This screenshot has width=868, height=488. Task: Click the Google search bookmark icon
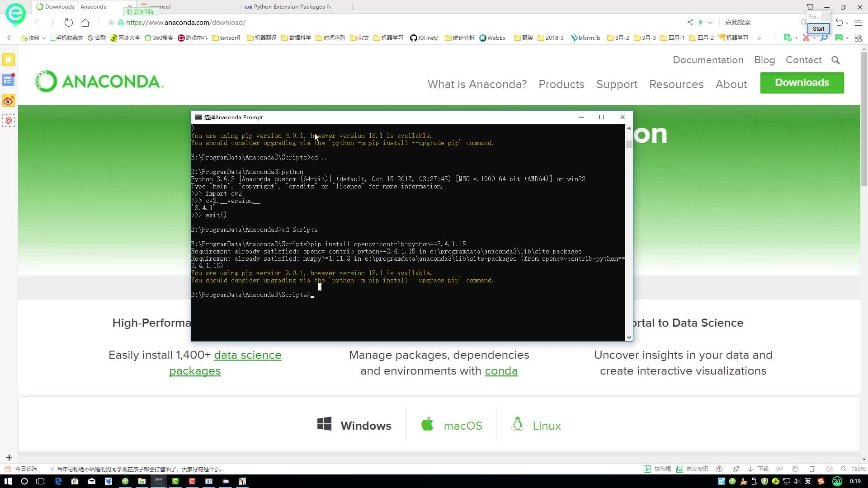coord(98,38)
